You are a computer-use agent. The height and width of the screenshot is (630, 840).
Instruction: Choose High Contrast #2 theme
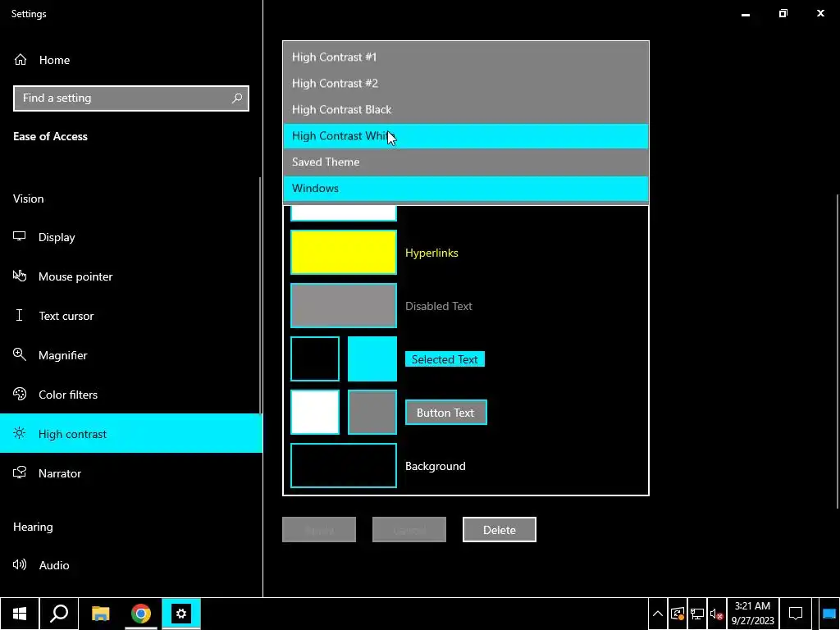466,83
